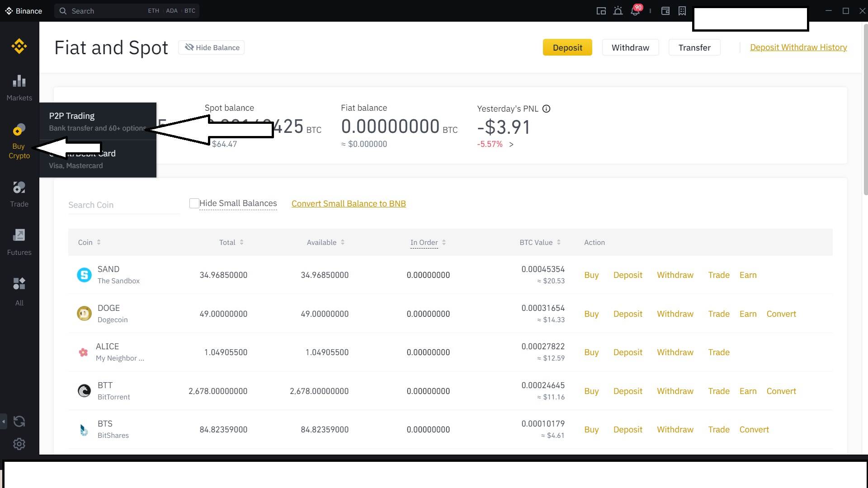Check the Hide Small Balances checkbox
Image resolution: width=868 pixels, height=488 pixels.
click(194, 203)
